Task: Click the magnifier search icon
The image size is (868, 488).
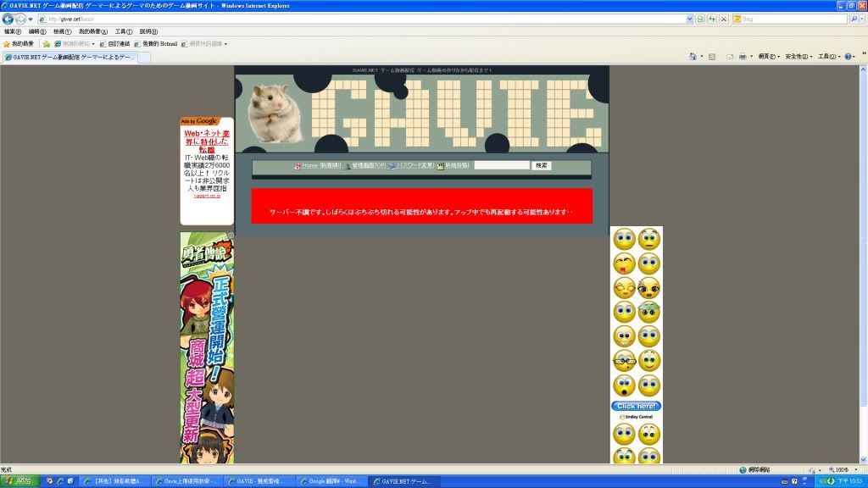Action: click(854, 19)
